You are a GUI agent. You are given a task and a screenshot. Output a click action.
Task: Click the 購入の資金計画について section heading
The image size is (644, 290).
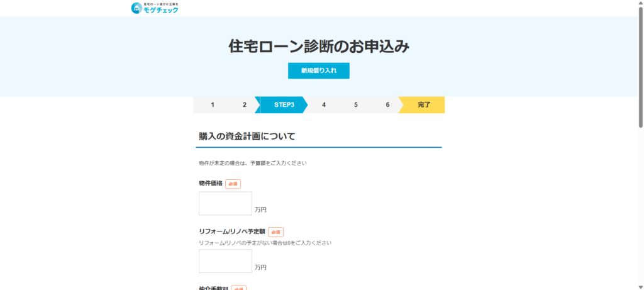(247, 136)
